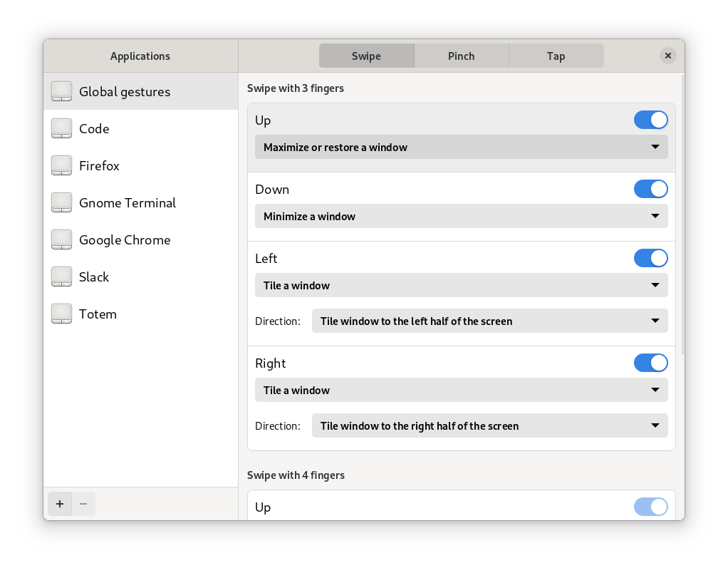The image size is (728, 568).
Task: Click the 'Swipe with 4 fingers' heading
Action: point(296,475)
